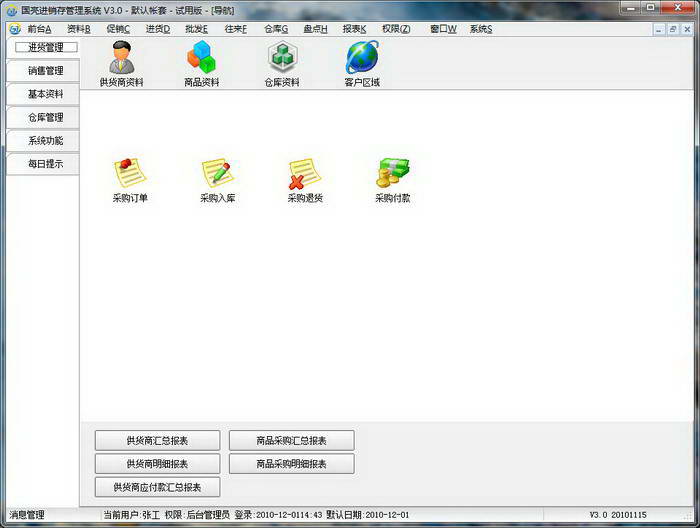Open 仓库资料 warehouse icon
Screen dimensions: 700x528
pyautogui.click(x=282, y=63)
